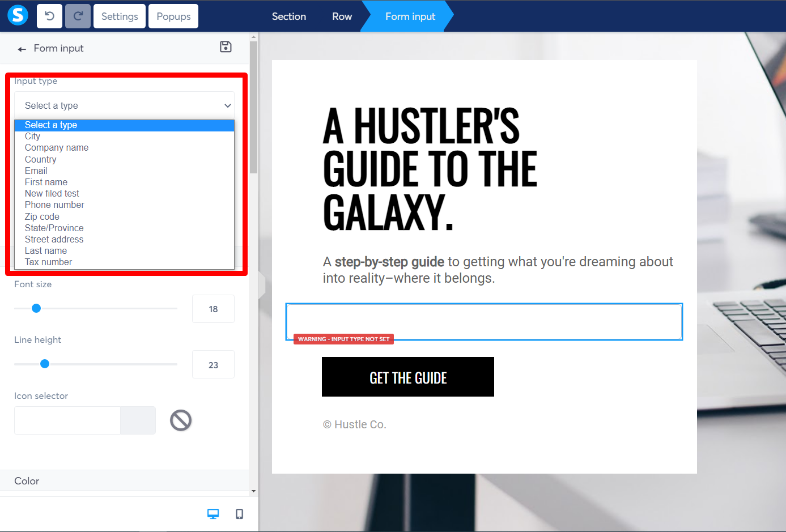Open the Popups manager
The height and width of the screenshot is (532, 786).
173,16
